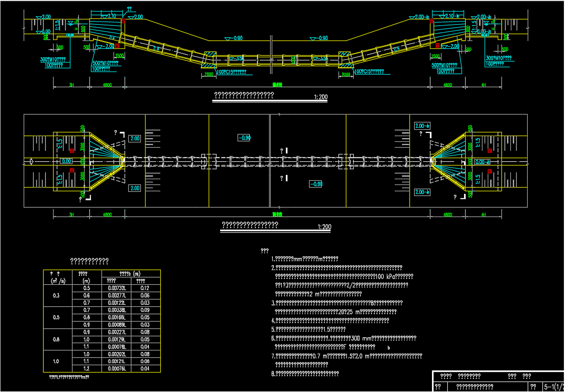565x392 pixels.
Task: Click the 1:200 scale text under the plan view
Action: point(324,227)
